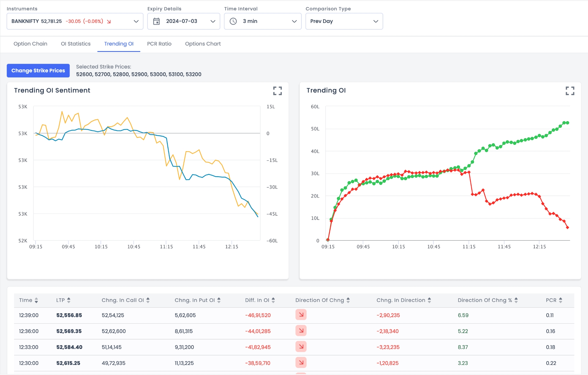Expand the Trending OI chart to fullscreen
Image resolution: width=588 pixels, height=375 pixels.
tap(570, 91)
